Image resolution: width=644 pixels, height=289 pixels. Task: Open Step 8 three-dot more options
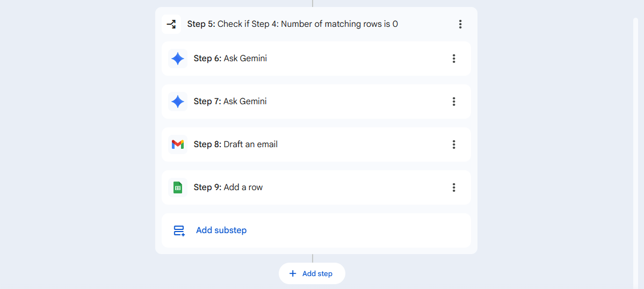coord(454,144)
